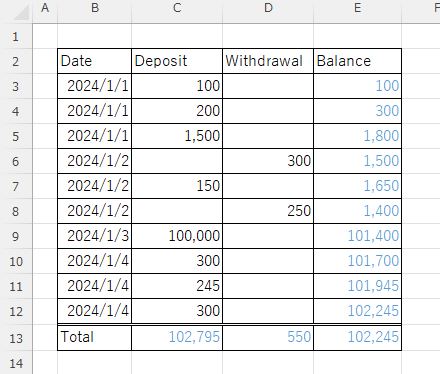This screenshot has width=440, height=374.
Task: Click the 245 deposit cell
Action: 177,286
